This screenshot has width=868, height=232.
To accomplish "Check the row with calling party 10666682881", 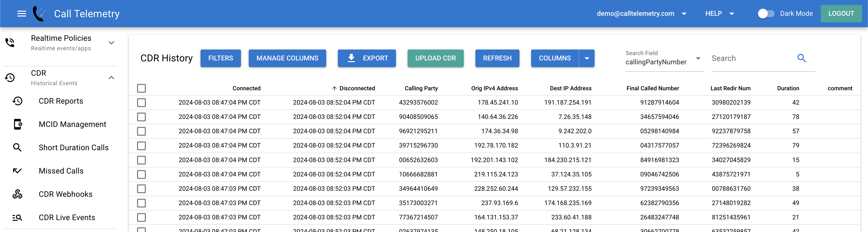I will pyautogui.click(x=141, y=174).
